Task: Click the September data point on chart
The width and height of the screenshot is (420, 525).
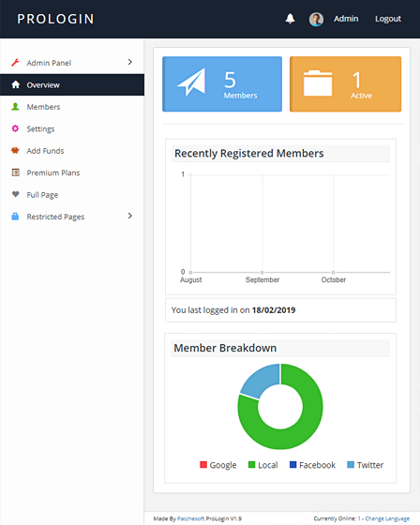Action: pos(262,272)
